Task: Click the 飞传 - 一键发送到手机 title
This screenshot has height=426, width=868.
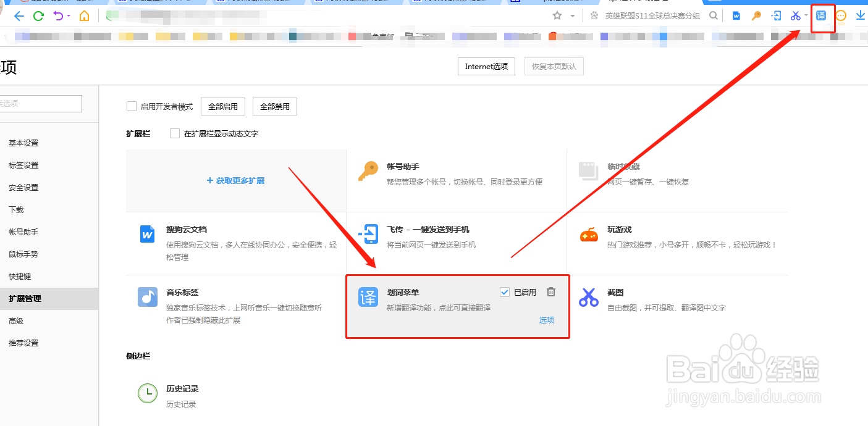Action: pyautogui.click(x=428, y=230)
